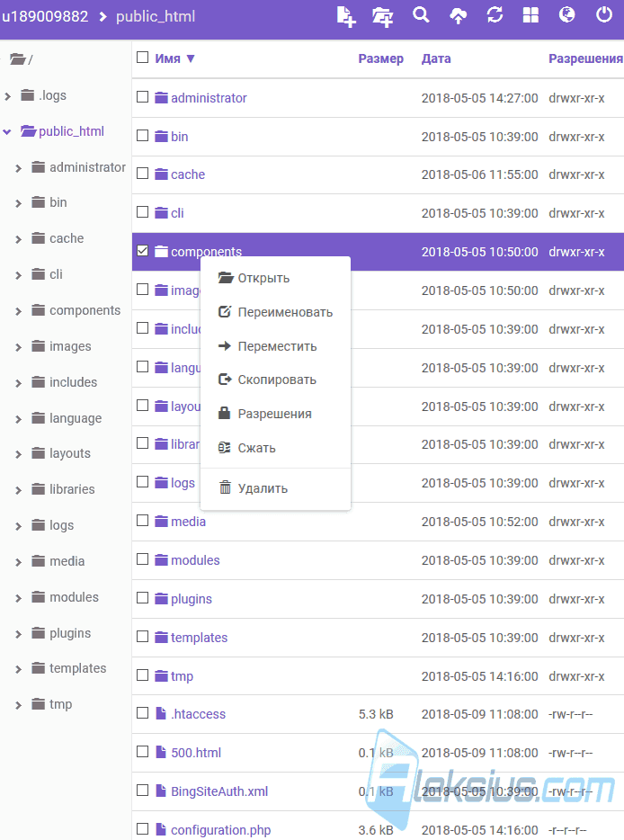
Task: Click the upload cloud icon
Action: click(x=458, y=15)
